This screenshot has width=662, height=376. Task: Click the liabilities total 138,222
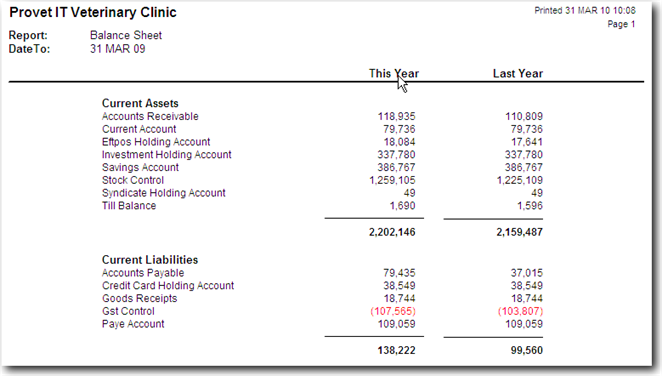point(396,350)
